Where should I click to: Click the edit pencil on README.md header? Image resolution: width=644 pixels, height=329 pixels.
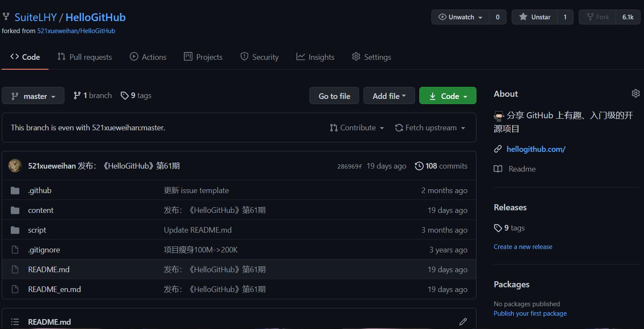pyautogui.click(x=463, y=321)
